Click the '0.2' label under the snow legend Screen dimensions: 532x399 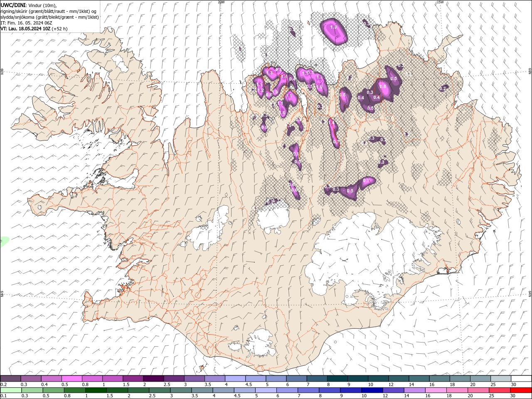tap(3, 384)
